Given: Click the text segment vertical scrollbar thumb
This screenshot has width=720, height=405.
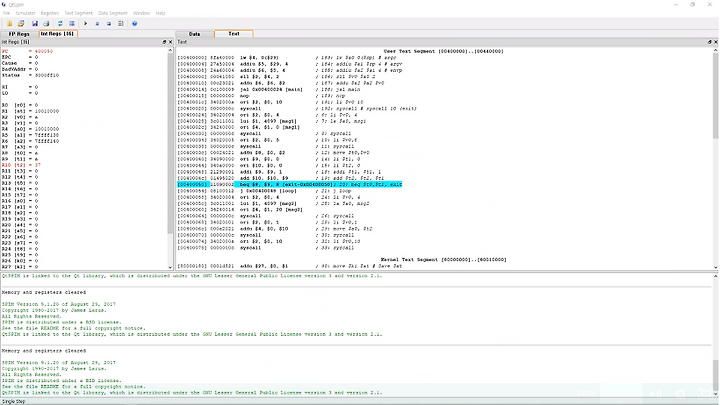Looking at the screenshot, I should pos(715,96).
